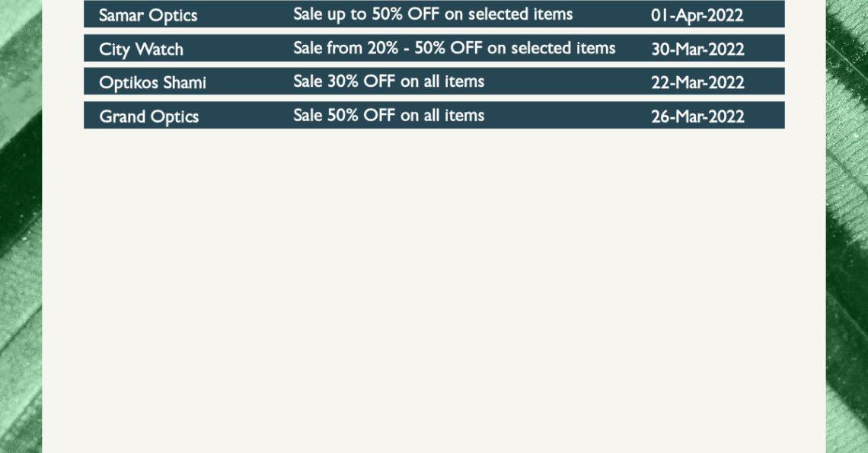Click the green leaf background on the right

click(847, 227)
